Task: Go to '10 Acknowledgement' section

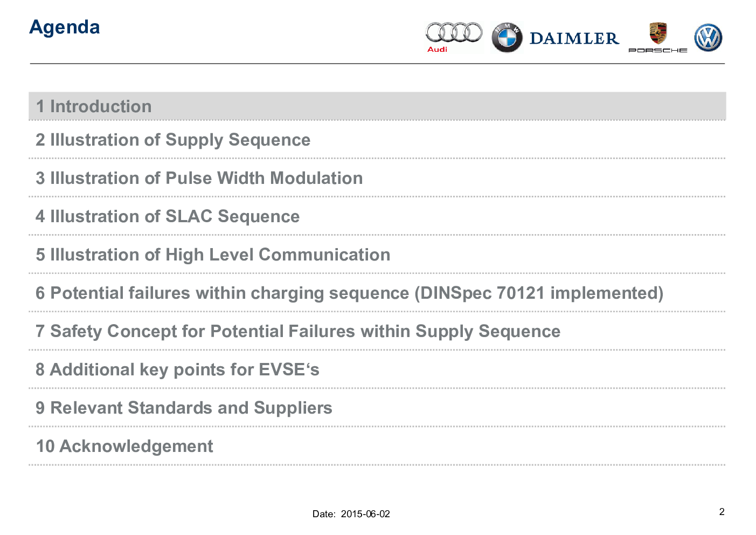Action: click(124, 446)
